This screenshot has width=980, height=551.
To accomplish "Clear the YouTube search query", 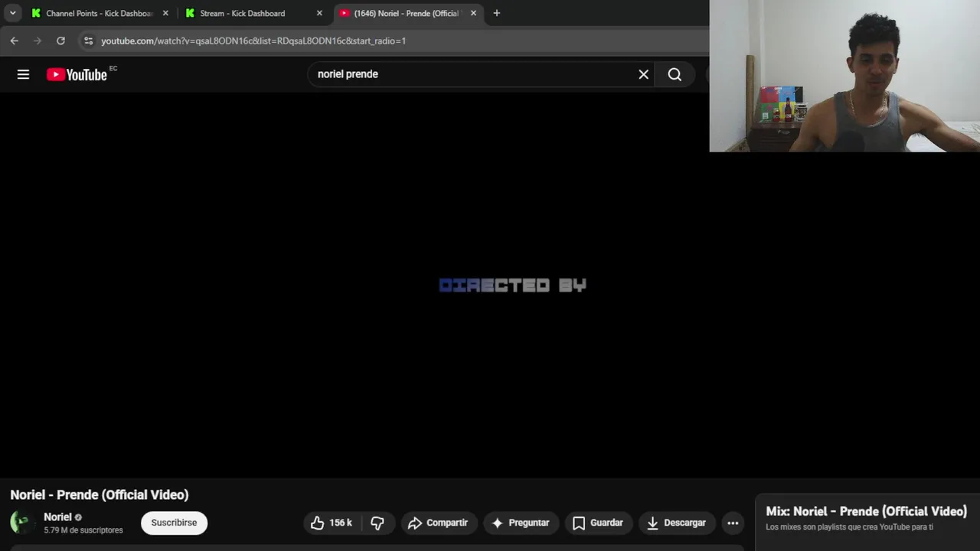I will click(644, 74).
